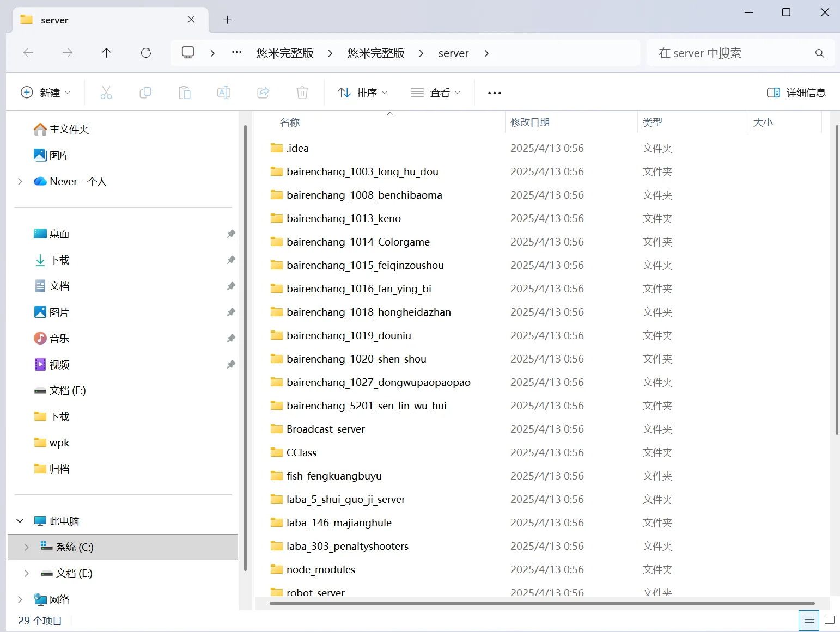Click the Share icon in toolbar
840x632 pixels.
click(x=263, y=93)
